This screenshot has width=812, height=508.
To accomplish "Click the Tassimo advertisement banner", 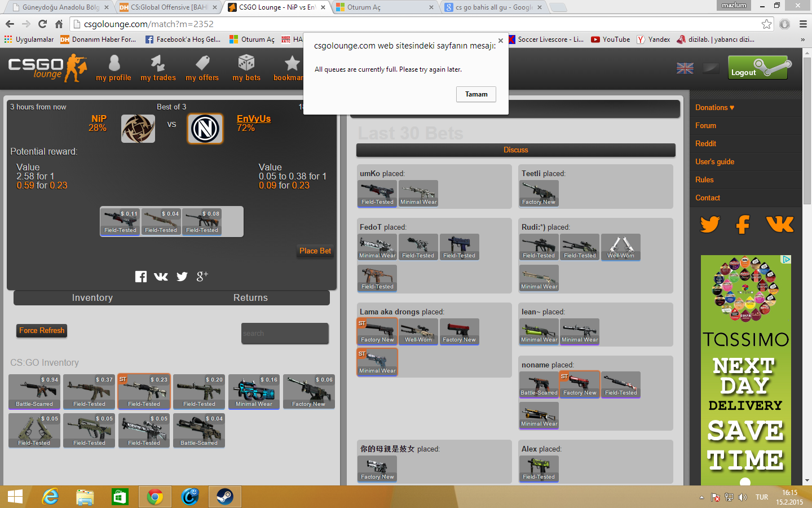I will tap(745, 370).
